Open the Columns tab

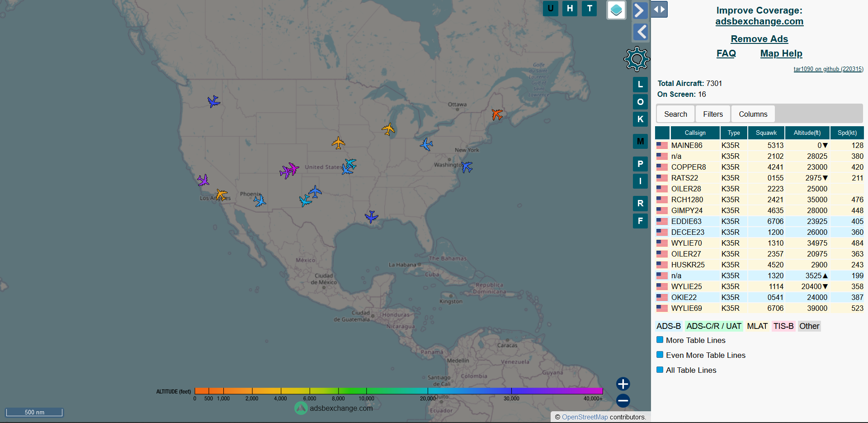pos(753,114)
